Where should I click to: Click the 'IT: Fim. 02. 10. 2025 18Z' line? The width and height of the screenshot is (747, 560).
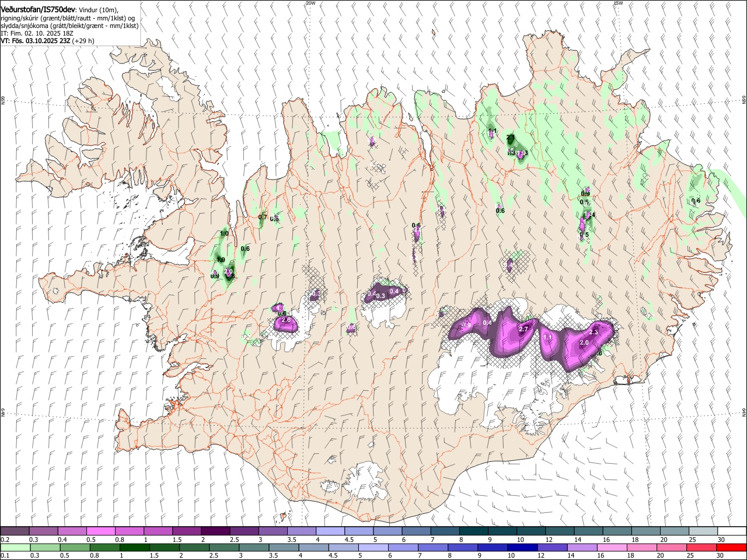37,34
